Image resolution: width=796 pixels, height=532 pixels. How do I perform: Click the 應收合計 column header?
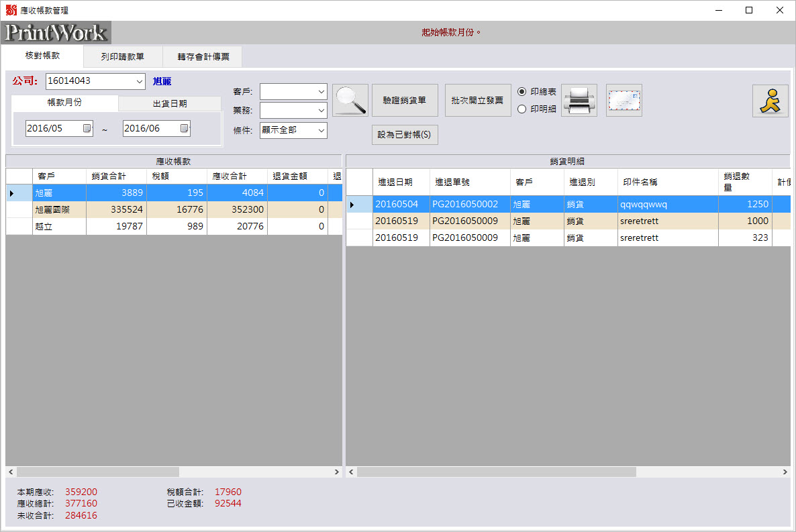point(237,176)
